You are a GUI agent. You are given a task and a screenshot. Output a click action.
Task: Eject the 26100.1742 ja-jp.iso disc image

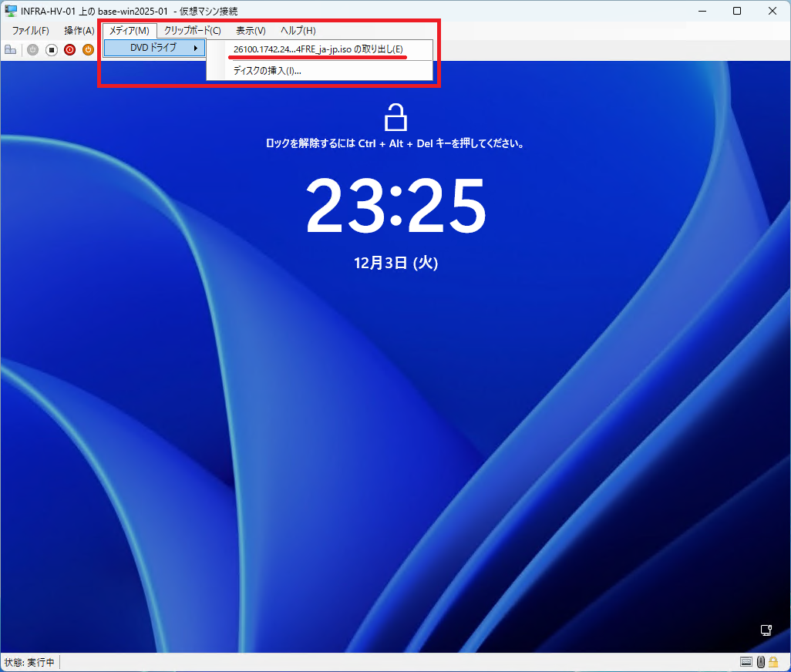pos(319,49)
